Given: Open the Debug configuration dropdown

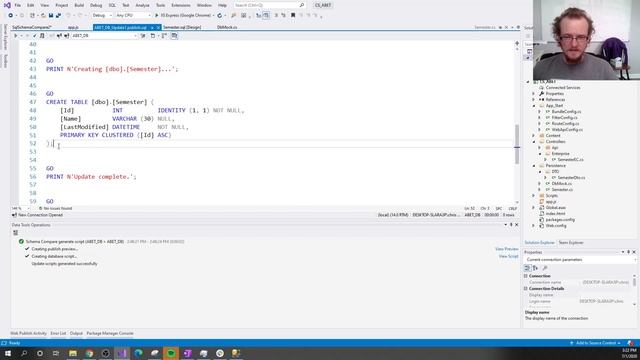Looking at the screenshot, I should pyautogui.click(x=102, y=16).
